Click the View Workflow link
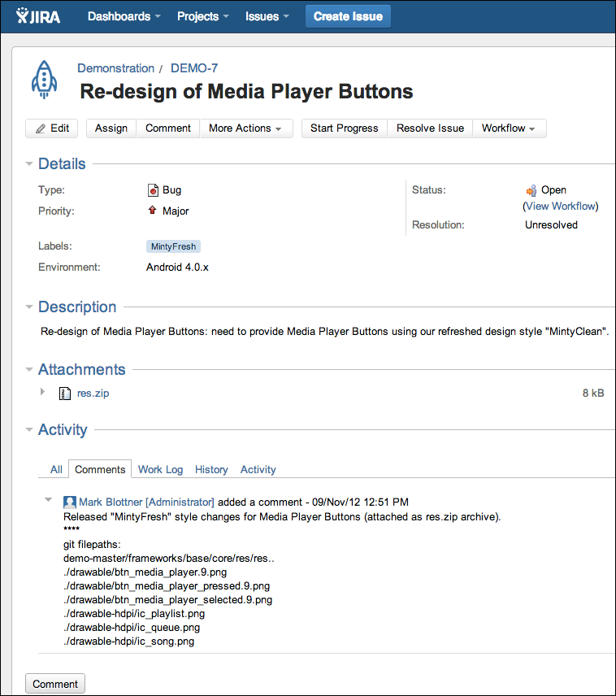This screenshot has width=616, height=696. [561, 207]
